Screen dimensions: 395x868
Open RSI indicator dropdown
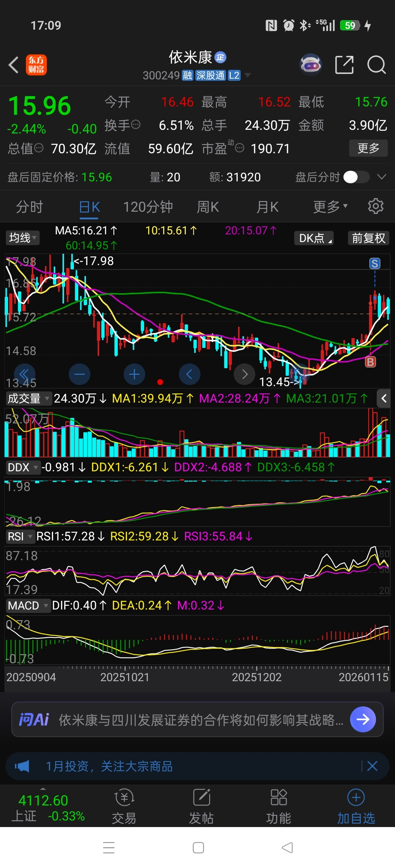[20, 536]
